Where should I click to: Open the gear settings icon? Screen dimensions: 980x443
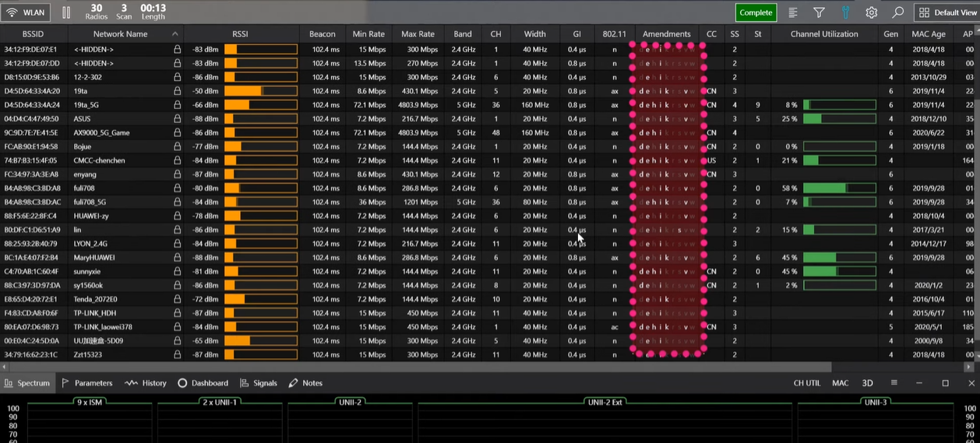(872, 12)
